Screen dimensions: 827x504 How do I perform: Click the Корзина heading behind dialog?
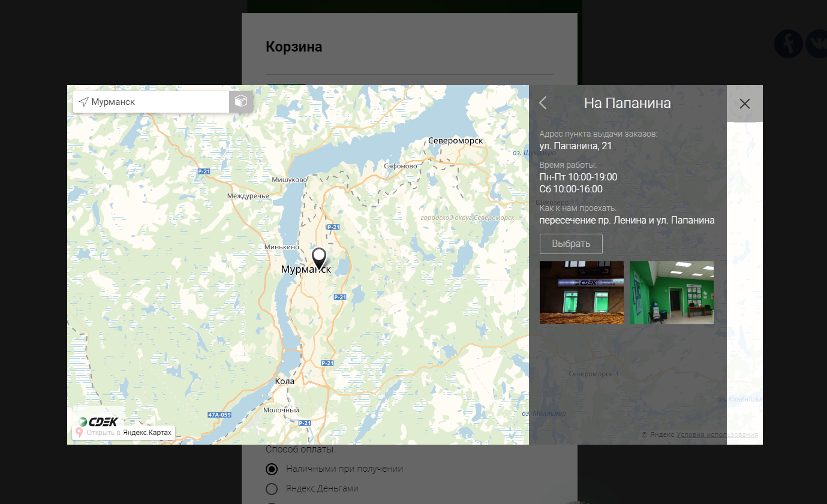294,47
